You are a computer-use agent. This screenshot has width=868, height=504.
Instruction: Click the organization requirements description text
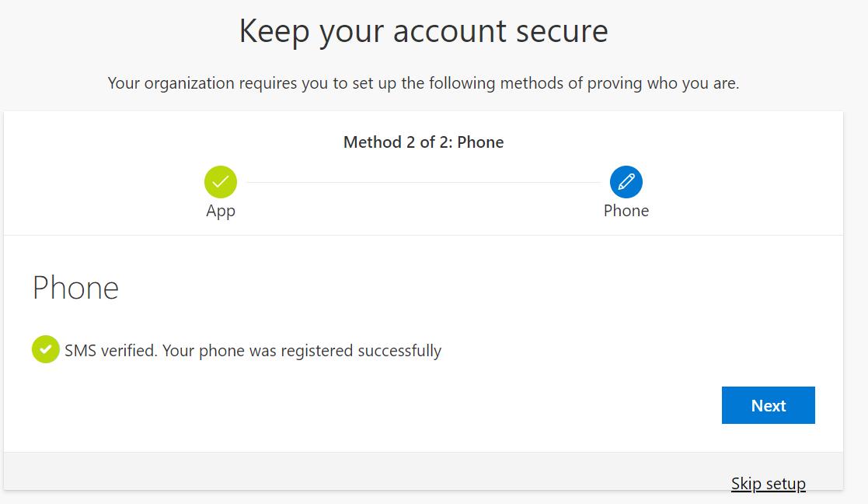pyautogui.click(x=424, y=84)
